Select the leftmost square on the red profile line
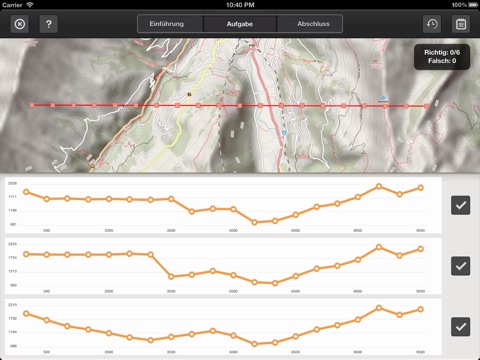This screenshot has width=480, height=360. click(32, 105)
